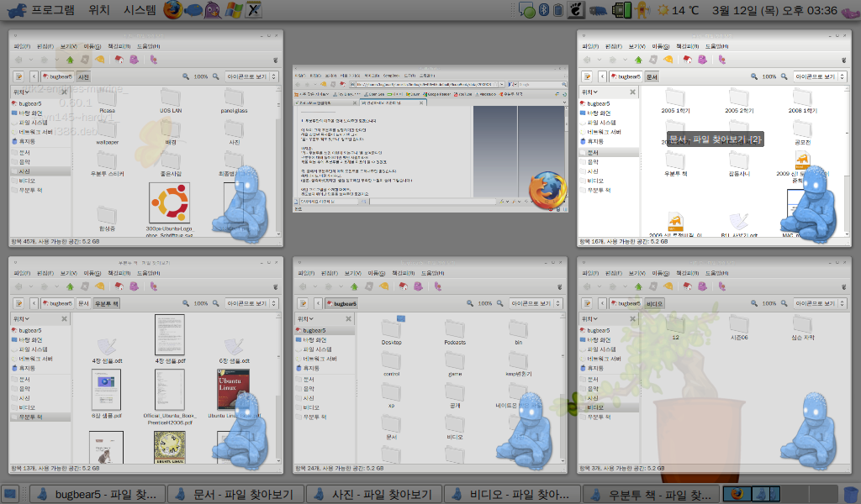Open the view mode dropdown in the 사진 window
The width and height of the screenshot is (861, 504).
click(252, 76)
